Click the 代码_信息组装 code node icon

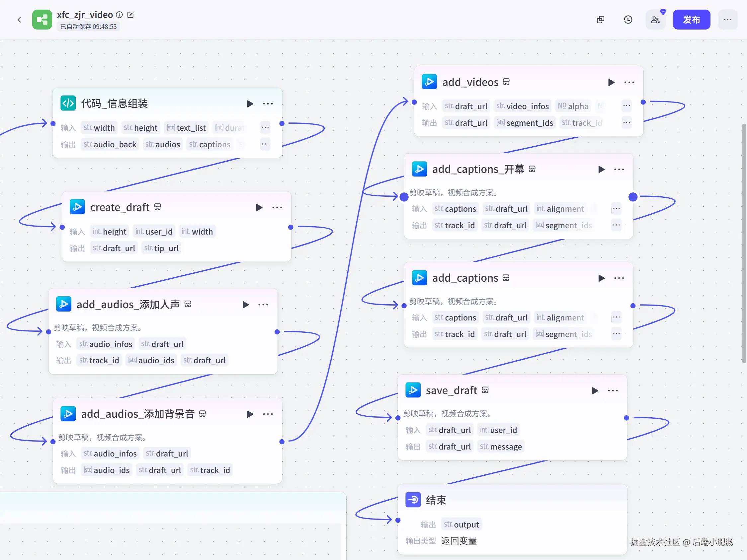pyautogui.click(x=68, y=103)
